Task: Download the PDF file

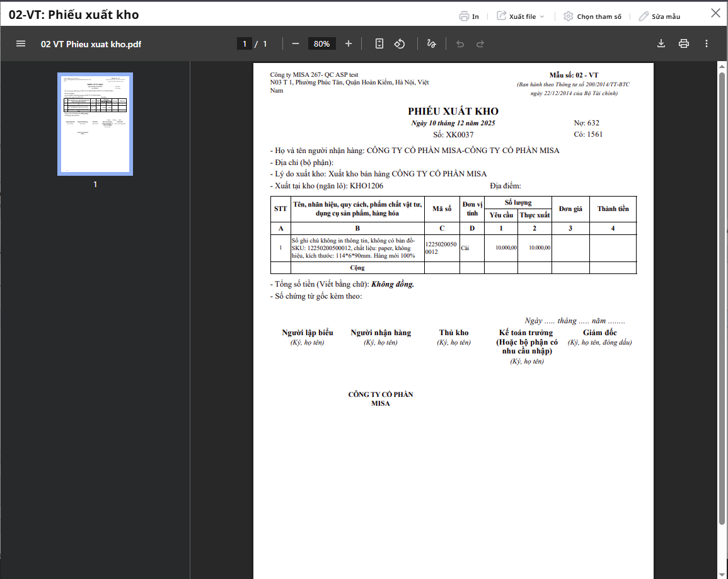Action: [x=661, y=43]
